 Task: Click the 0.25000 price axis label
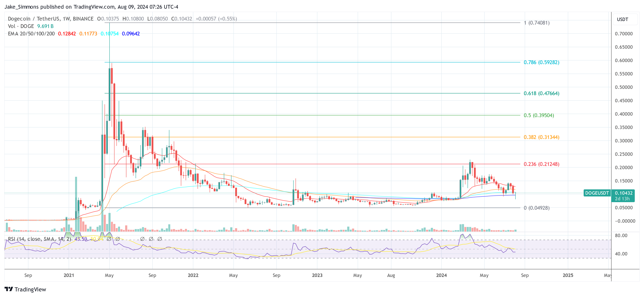(624, 154)
